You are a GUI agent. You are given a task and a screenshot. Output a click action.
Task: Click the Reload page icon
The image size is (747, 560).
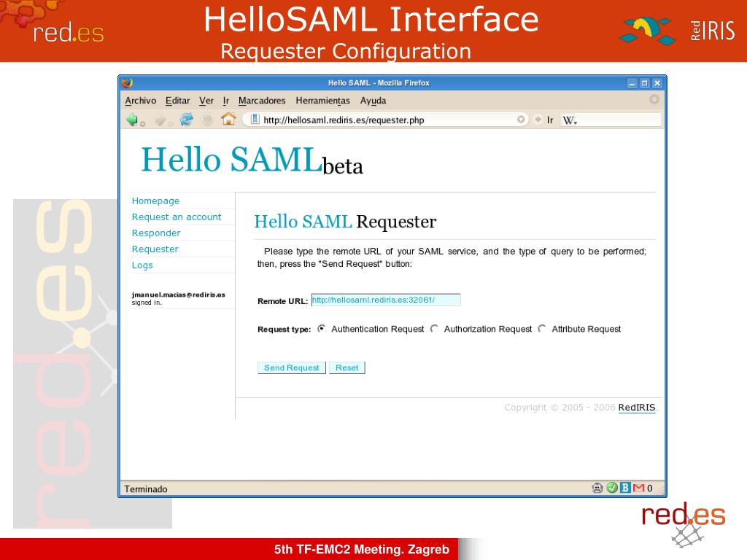click(187, 120)
